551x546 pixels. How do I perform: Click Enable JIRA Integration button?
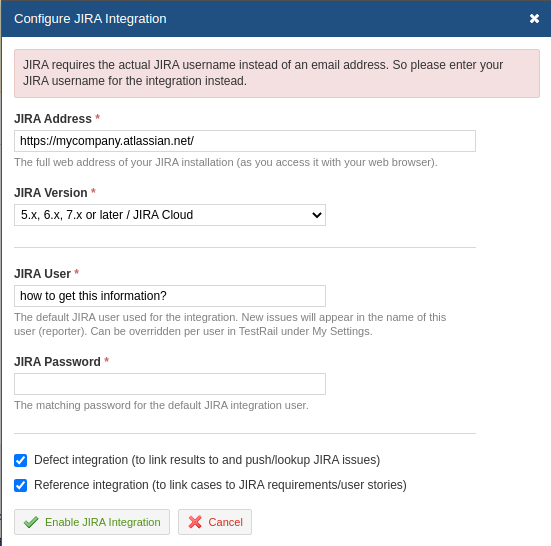(92, 522)
